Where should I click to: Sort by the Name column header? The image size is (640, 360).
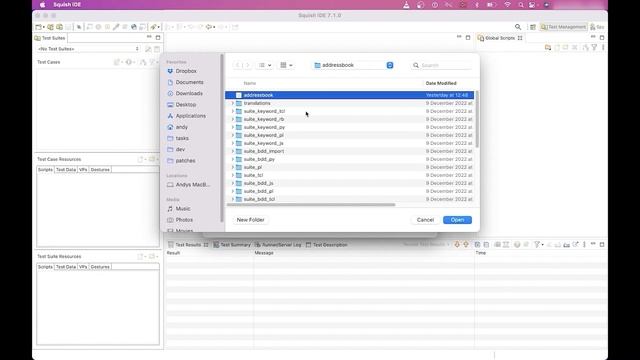(250, 83)
